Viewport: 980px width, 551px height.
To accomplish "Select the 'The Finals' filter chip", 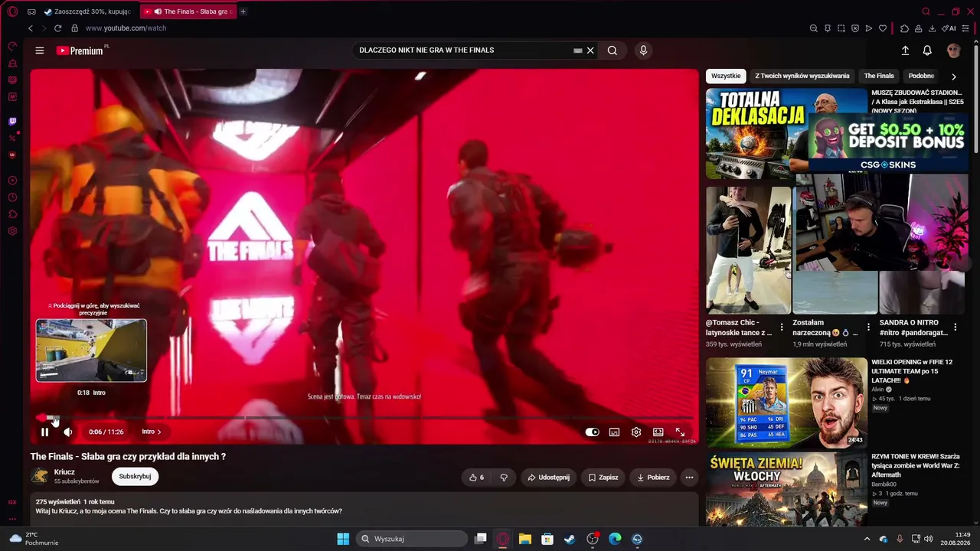I will click(879, 77).
